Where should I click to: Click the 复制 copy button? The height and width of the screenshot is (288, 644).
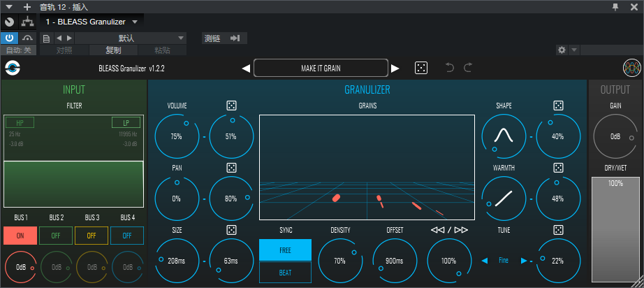click(x=113, y=50)
